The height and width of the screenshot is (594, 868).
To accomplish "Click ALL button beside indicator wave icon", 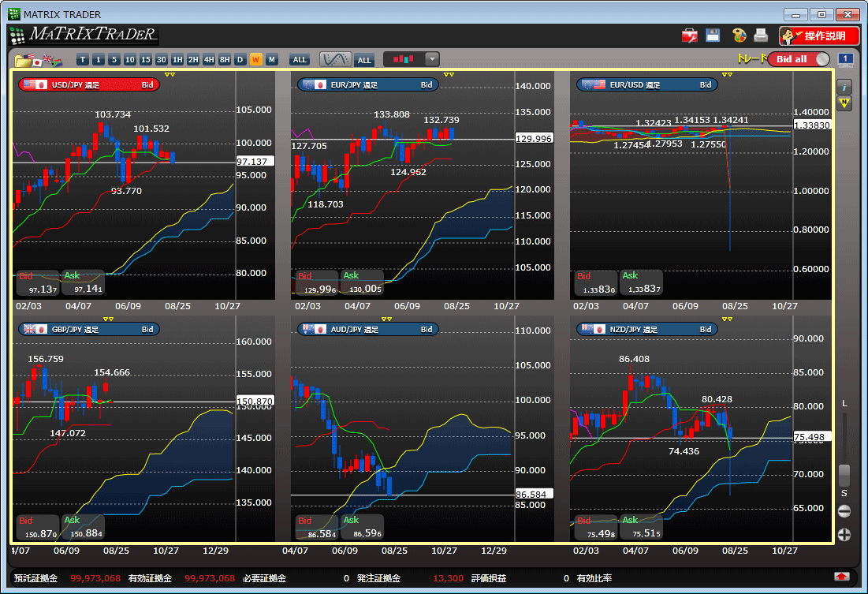I will tap(363, 61).
